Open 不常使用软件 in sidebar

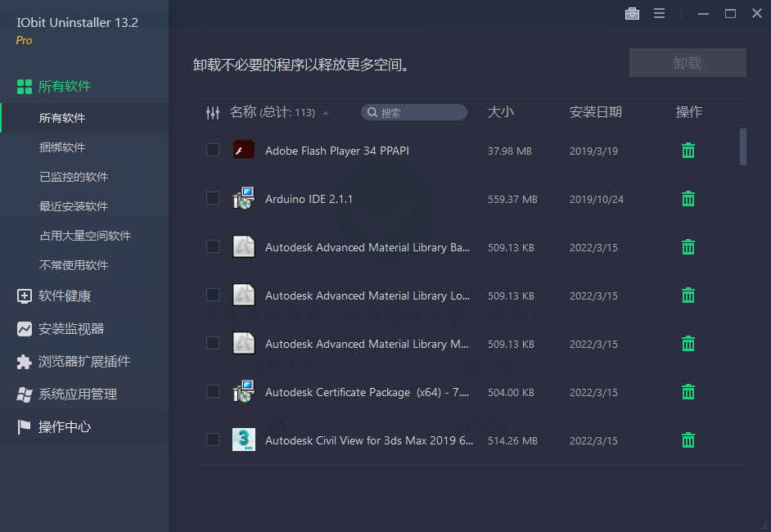click(84, 265)
